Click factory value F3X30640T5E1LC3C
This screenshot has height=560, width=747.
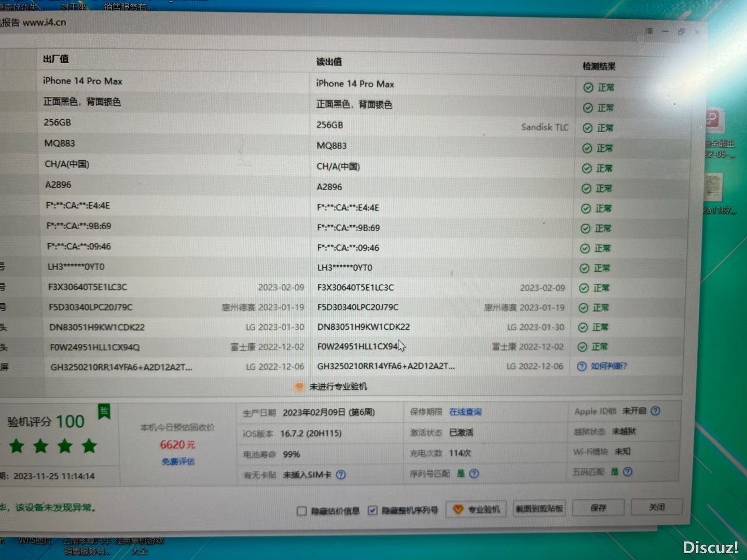(x=88, y=287)
